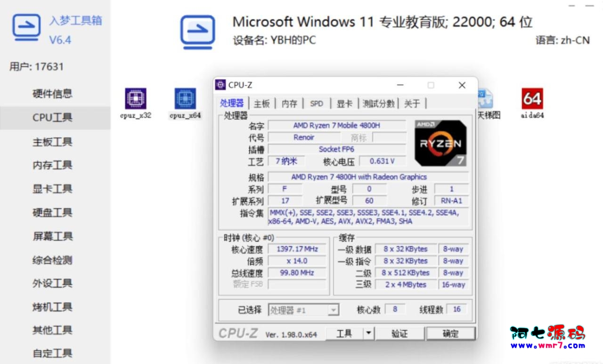The width and height of the screenshot is (603, 364).
Task: Click the empty 商标 field in CPU-Z
Action: (389, 138)
